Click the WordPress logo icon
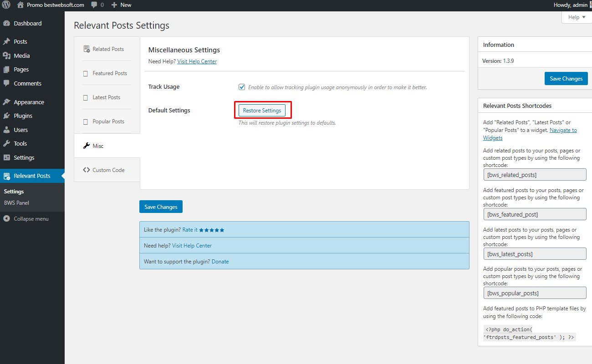 [x=6, y=5]
